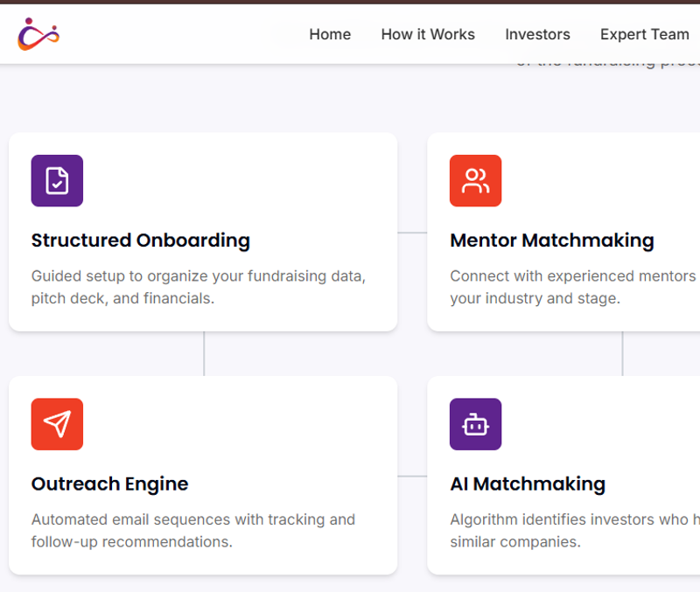The image size is (700, 592).
Task: Click the Mentor Matchmaking people icon
Action: pyautogui.click(x=475, y=181)
